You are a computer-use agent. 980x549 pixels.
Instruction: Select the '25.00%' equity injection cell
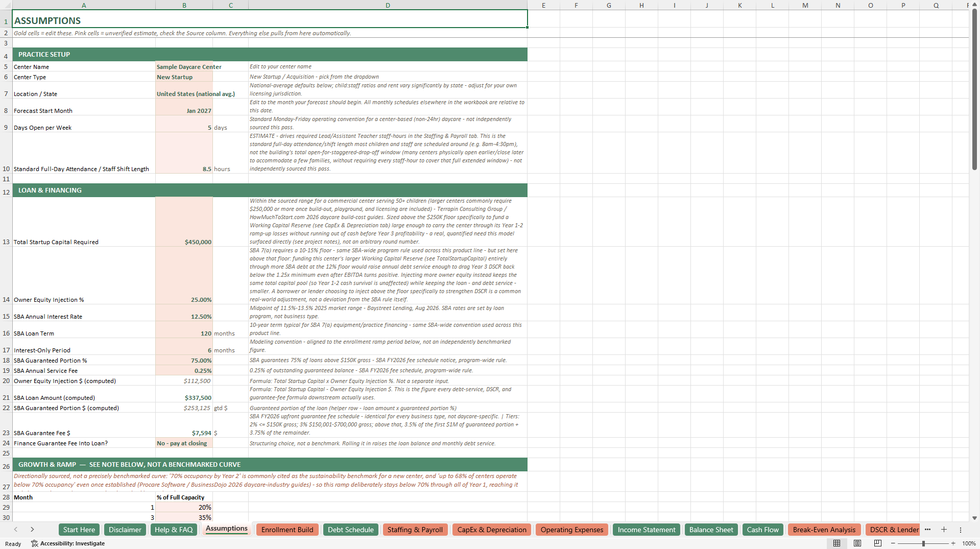click(184, 276)
